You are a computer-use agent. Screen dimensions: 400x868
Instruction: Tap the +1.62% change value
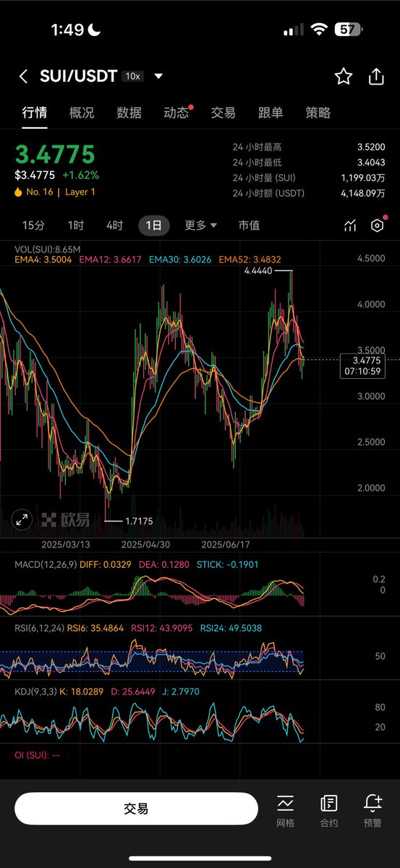coord(81,175)
